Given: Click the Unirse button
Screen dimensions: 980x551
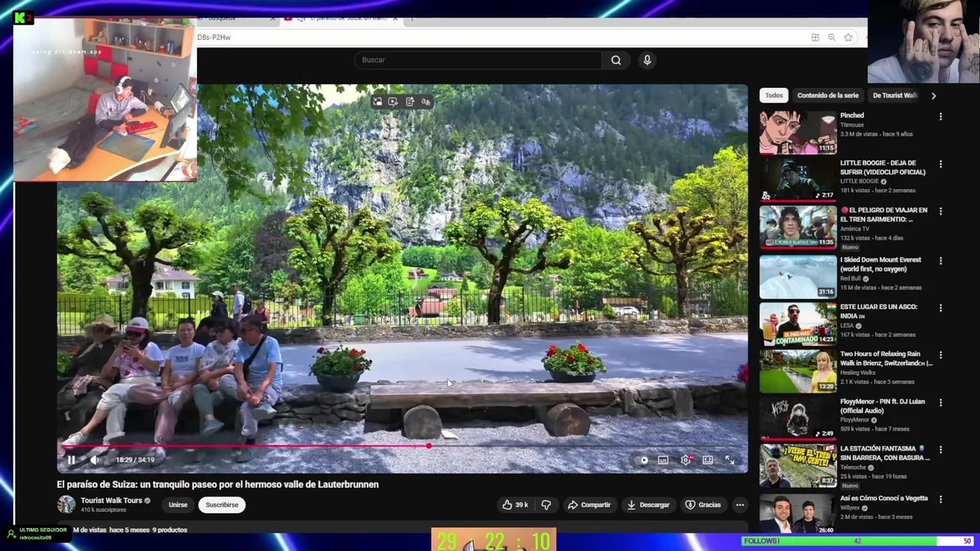Looking at the screenshot, I should tap(178, 505).
